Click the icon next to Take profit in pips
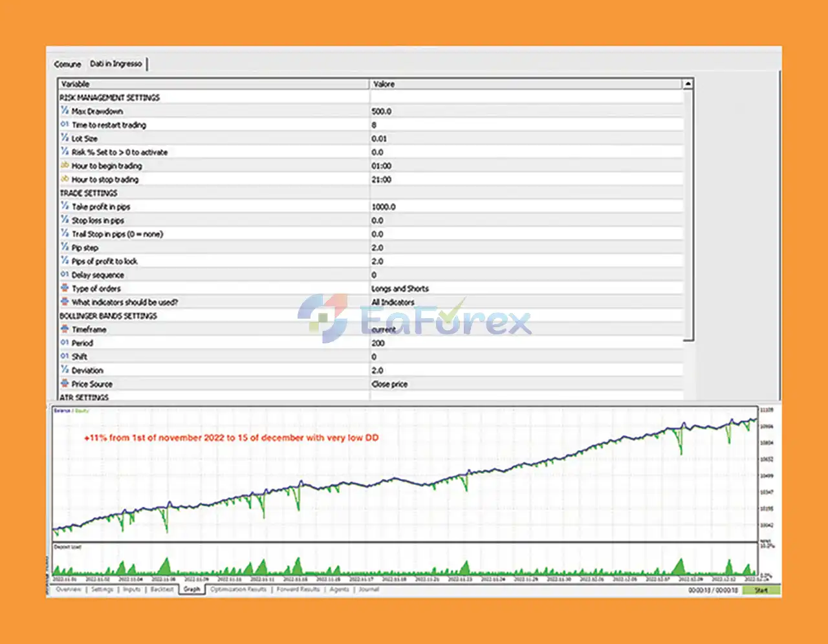 [x=65, y=206]
